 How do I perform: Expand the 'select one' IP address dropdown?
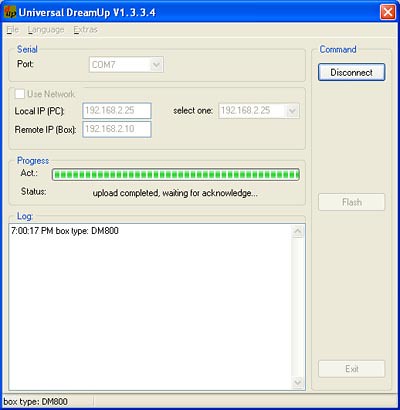pos(259,111)
